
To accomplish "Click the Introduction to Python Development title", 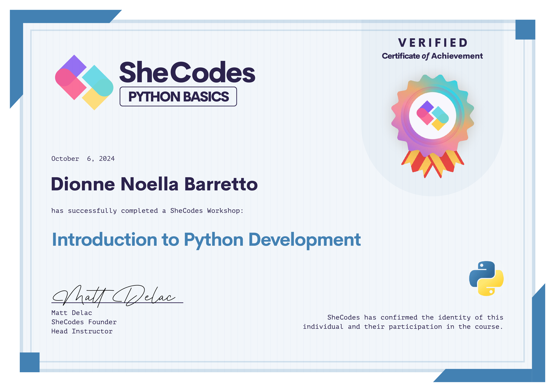I will coord(206,240).
